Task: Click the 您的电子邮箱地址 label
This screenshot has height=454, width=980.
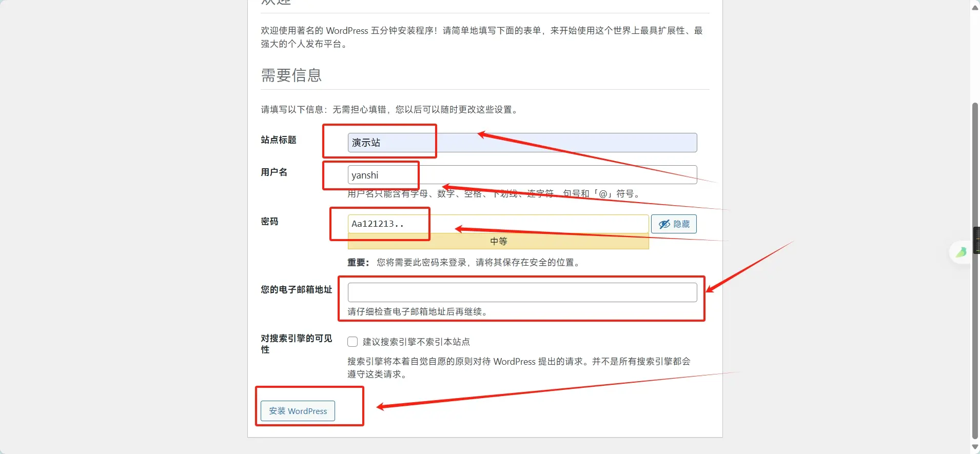Action: [x=297, y=290]
